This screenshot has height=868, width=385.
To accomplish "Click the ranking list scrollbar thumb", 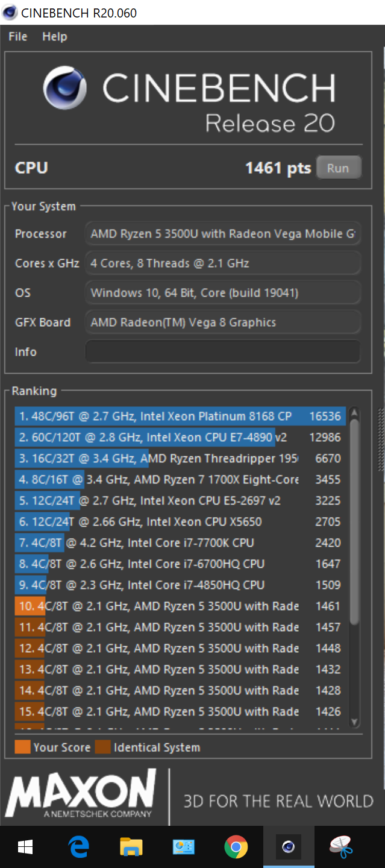I will coord(354,521).
